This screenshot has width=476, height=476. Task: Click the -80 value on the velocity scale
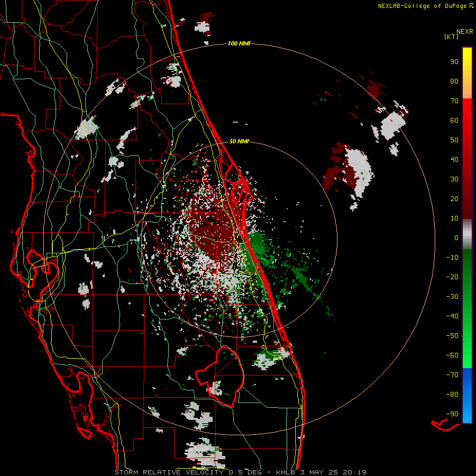pyautogui.click(x=452, y=395)
